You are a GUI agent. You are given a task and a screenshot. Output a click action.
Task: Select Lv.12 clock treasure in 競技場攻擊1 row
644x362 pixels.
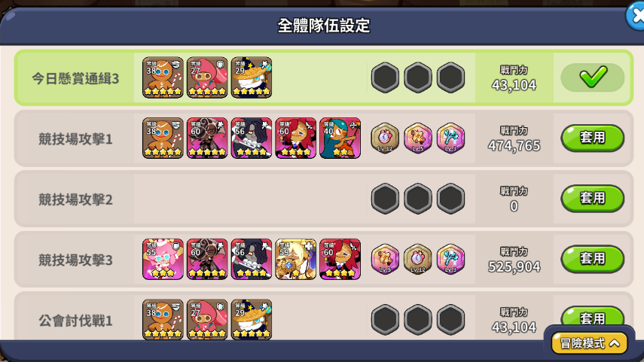click(385, 138)
